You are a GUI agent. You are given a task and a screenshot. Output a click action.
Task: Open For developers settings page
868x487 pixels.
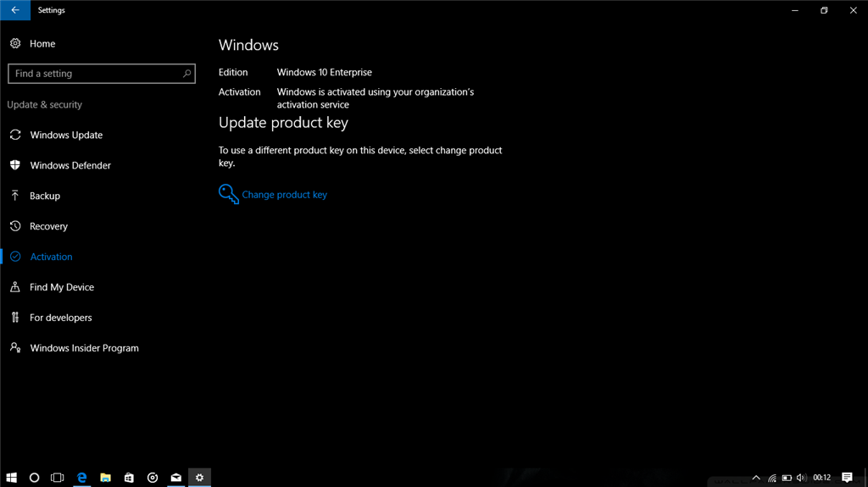coord(61,318)
